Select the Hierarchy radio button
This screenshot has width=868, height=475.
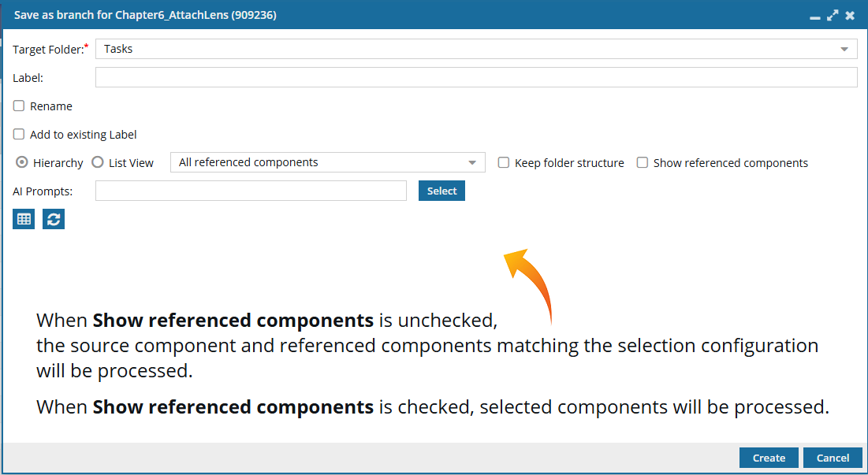click(21, 162)
